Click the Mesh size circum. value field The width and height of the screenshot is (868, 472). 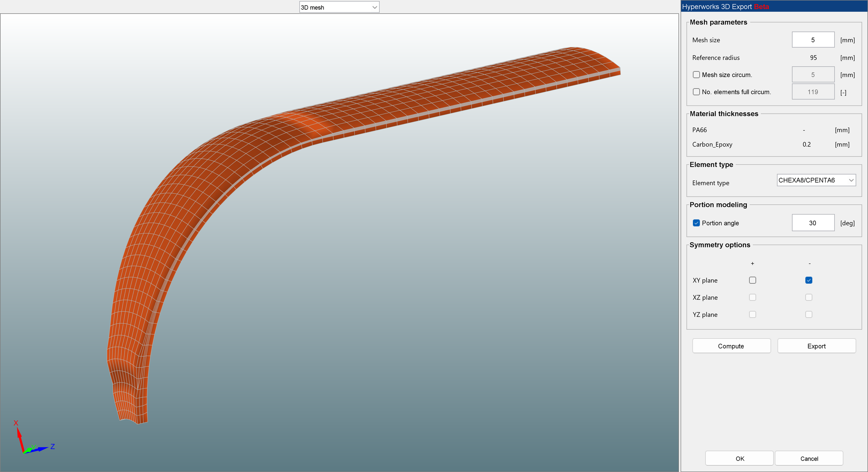pos(813,75)
